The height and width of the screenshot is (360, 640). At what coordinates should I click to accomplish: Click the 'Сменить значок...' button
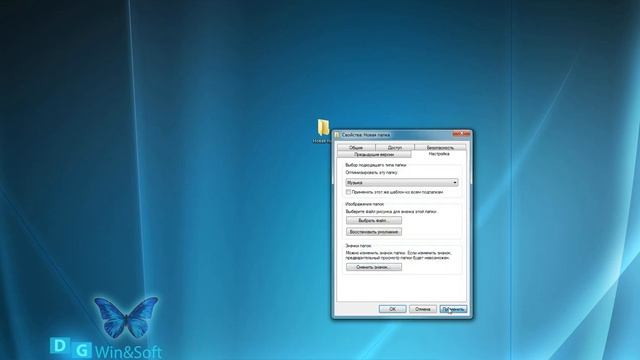[x=374, y=267]
